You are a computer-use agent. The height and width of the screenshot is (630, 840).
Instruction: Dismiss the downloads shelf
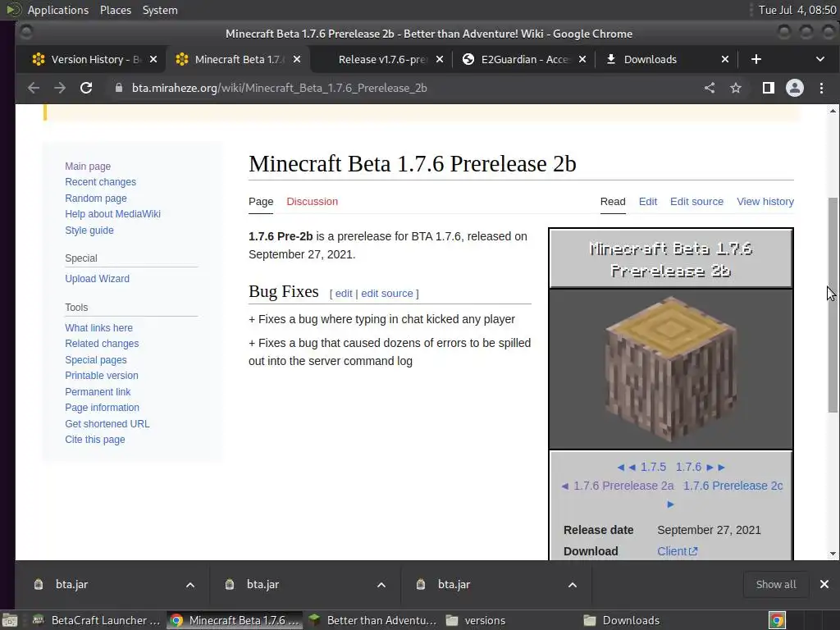(x=824, y=584)
